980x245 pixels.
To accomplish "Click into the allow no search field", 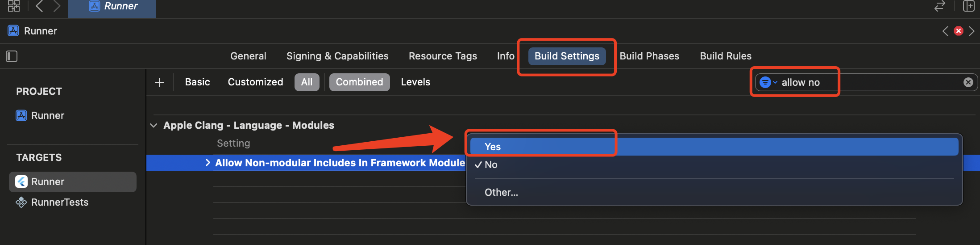I will click(870, 82).
